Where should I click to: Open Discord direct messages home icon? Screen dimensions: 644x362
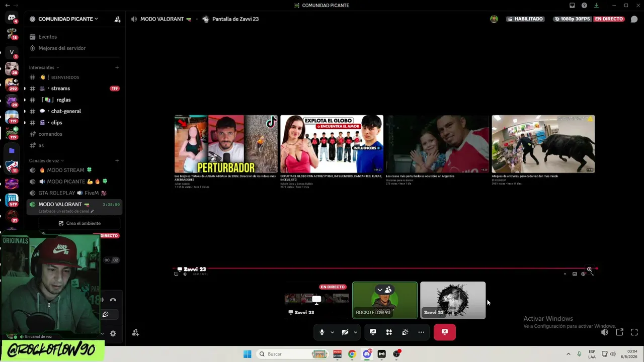click(12, 19)
